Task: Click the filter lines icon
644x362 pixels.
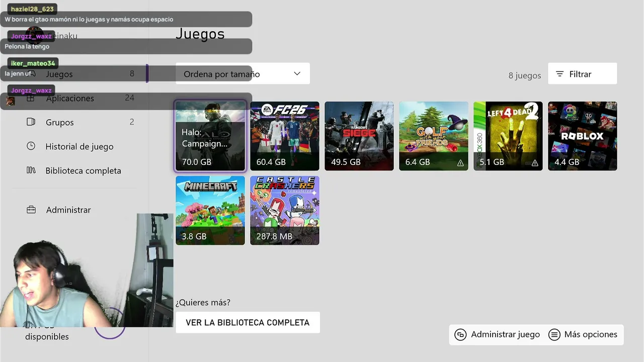Action: click(559, 74)
